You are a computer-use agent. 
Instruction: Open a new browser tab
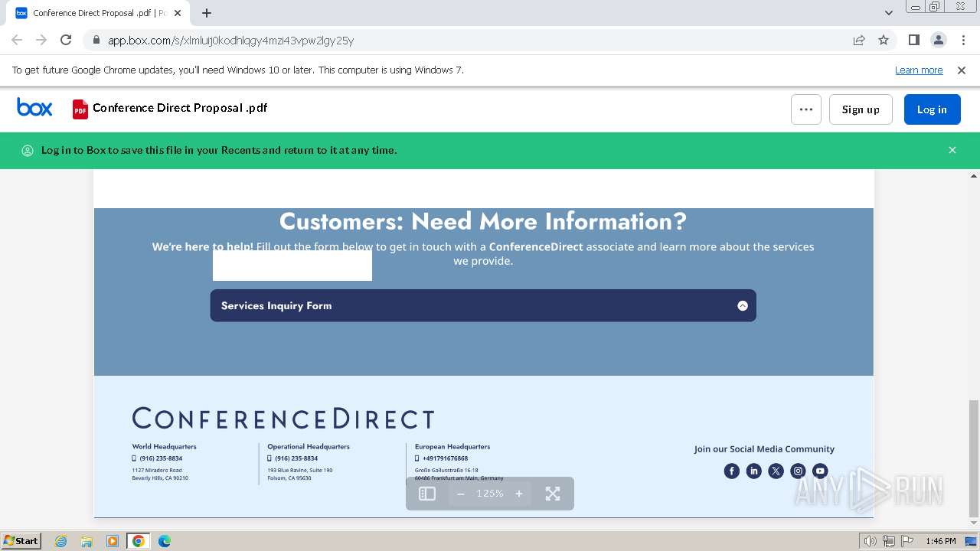(x=207, y=13)
